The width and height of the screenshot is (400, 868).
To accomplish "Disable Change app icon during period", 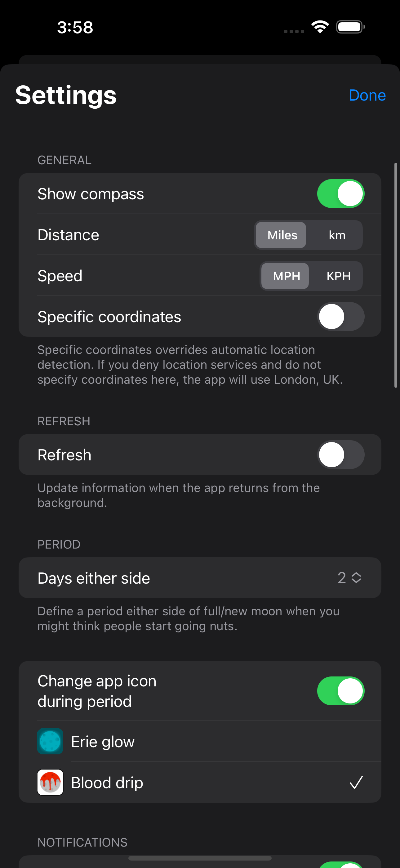I will 340,691.
